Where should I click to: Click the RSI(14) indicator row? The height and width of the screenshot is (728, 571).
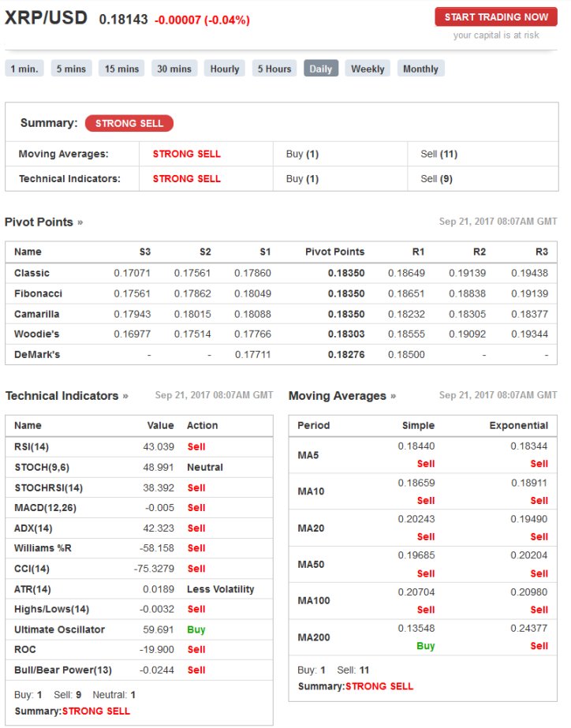(139, 446)
